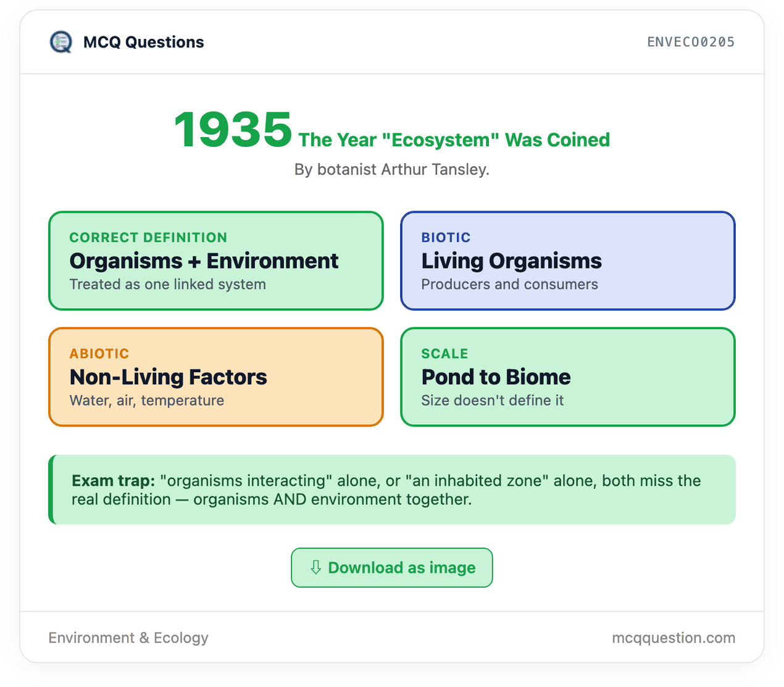Click the large 1935 year figure
784x687 pixels.
click(233, 130)
